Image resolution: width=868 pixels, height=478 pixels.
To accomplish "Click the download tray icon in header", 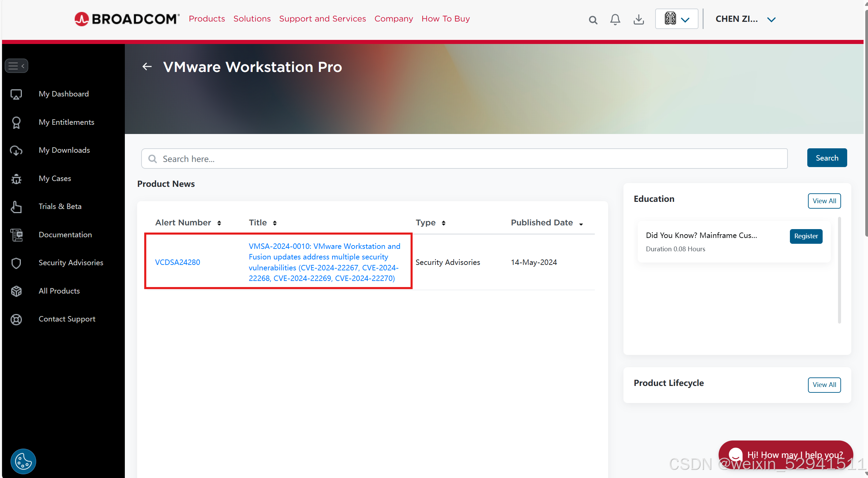I will [x=638, y=19].
